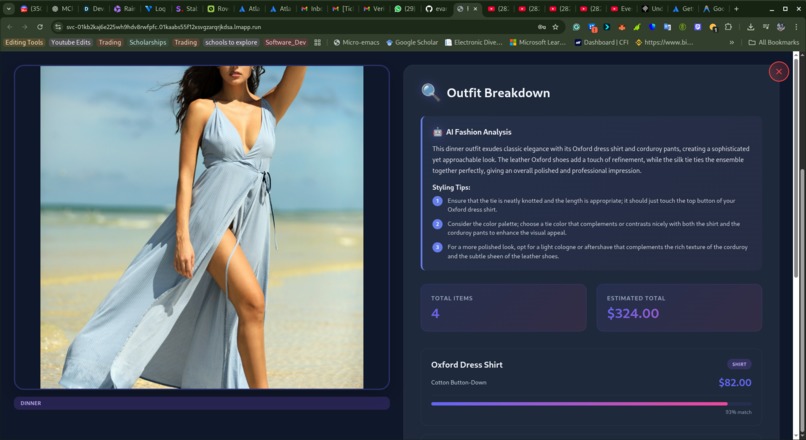The width and height of the screenshot is (806, 440).
Task: Show hidden bookmarks via double-chevron
Action: coord(731,43)
